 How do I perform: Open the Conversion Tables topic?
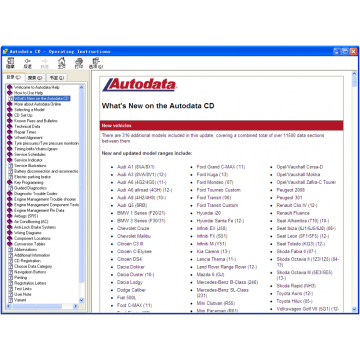click(30, 244)
